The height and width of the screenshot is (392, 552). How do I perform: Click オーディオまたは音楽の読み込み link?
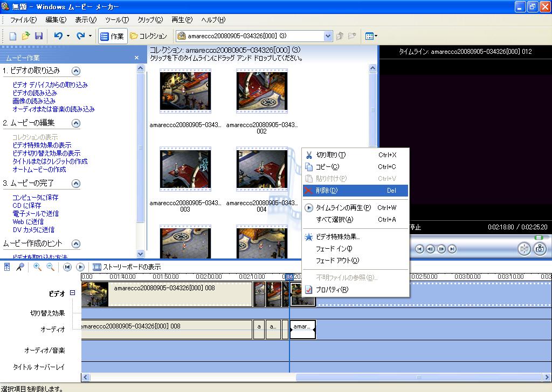(x=53, y=109)
